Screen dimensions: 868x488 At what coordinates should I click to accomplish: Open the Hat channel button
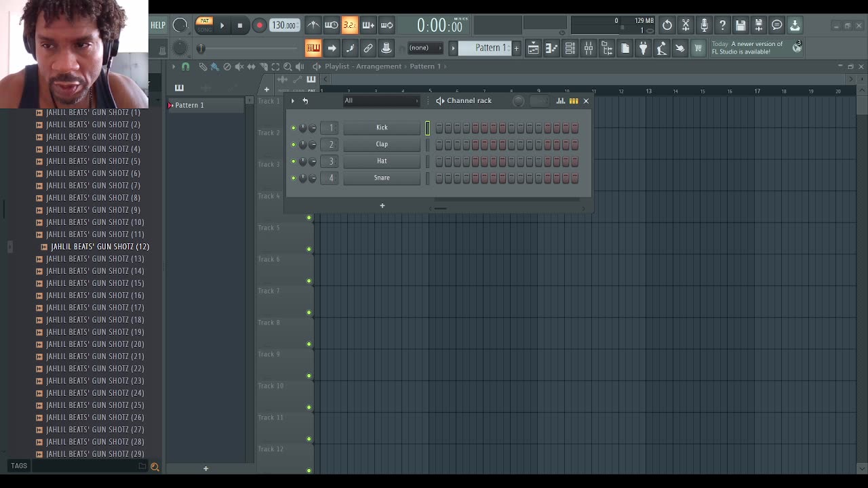pos(382,161)
